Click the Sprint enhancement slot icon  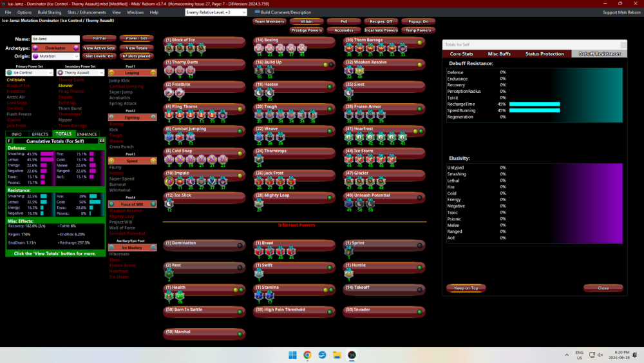(348, 251)
